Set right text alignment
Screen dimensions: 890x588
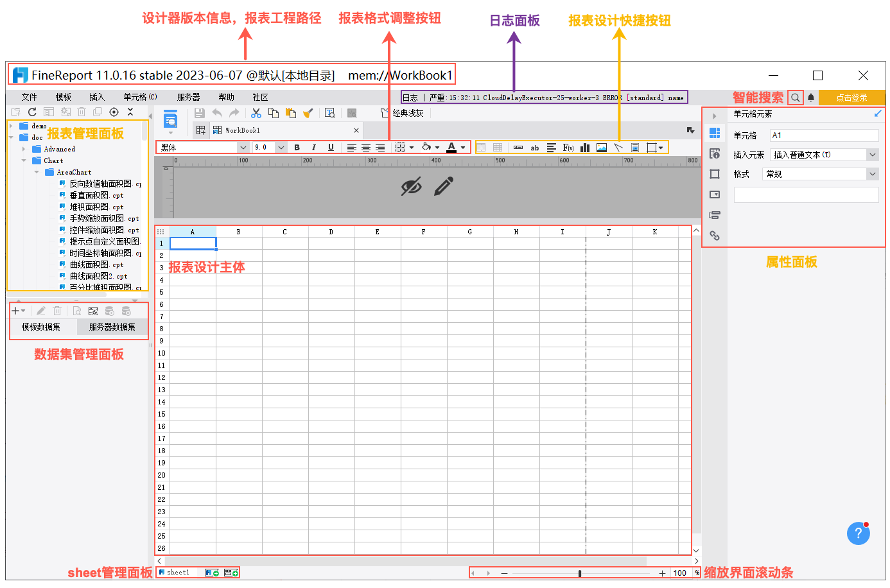[x=380, y=148]
